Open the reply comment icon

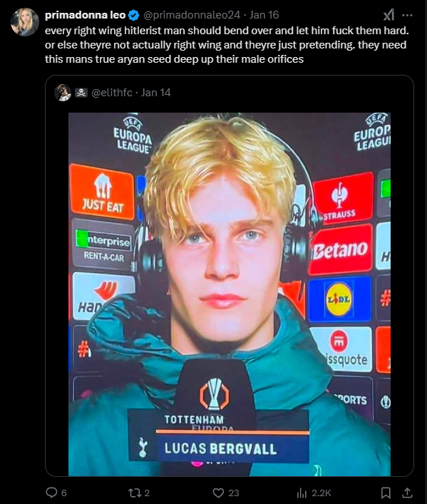click(x=51, y=493)
